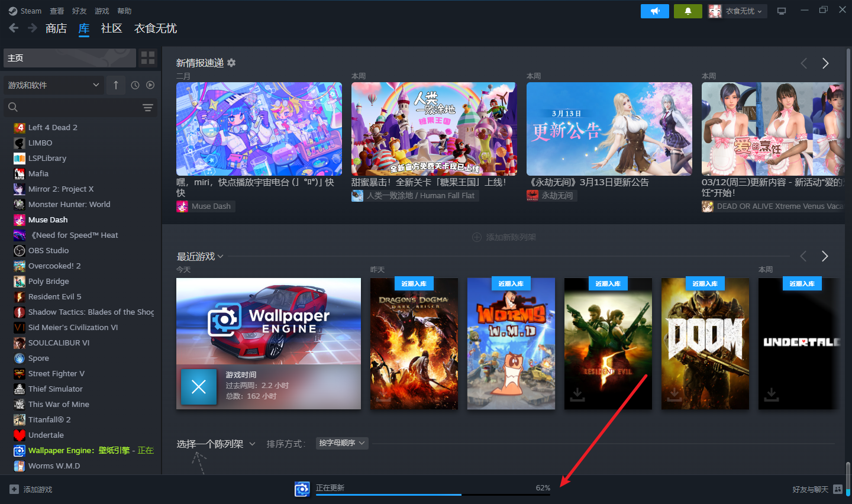Open the 更新公告 news thumbnail
Image resolution: width=852 pixels, height=504 pixels.
(609, 129)
